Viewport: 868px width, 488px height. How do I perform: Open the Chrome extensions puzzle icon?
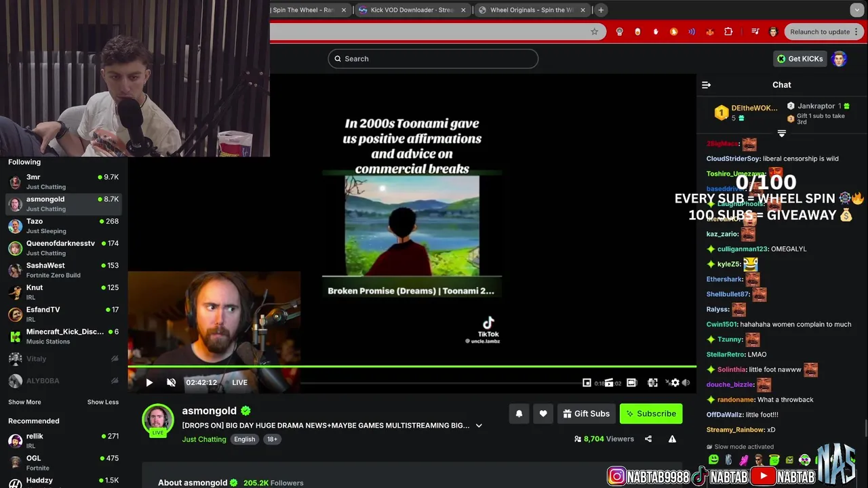(728, 32)
